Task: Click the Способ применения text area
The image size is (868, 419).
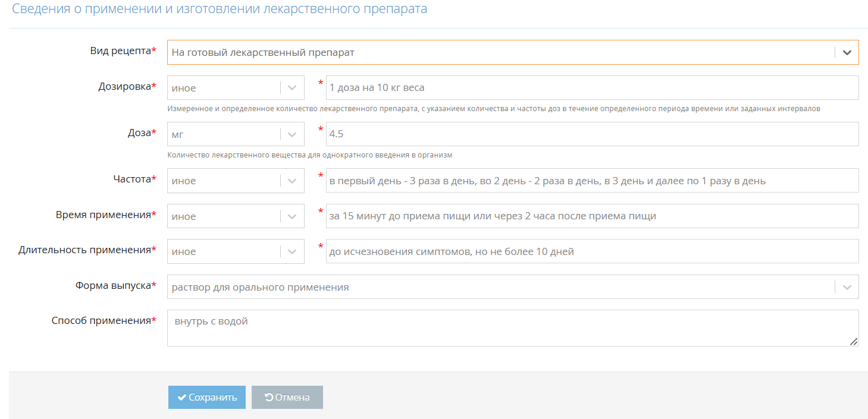Action: click(512, 328)
